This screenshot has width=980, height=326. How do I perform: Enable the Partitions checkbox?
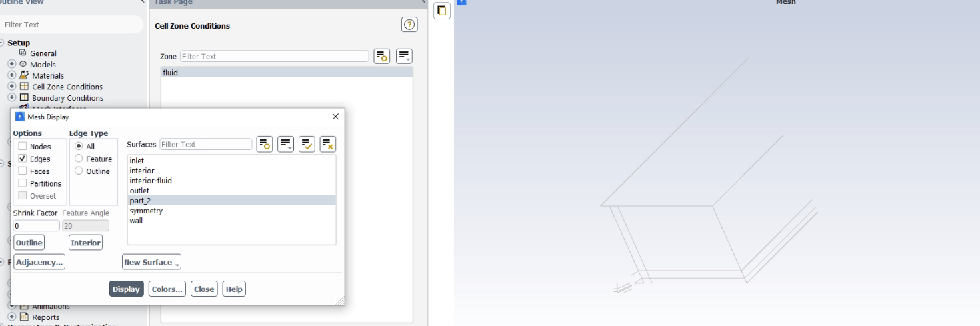point(23,183)
